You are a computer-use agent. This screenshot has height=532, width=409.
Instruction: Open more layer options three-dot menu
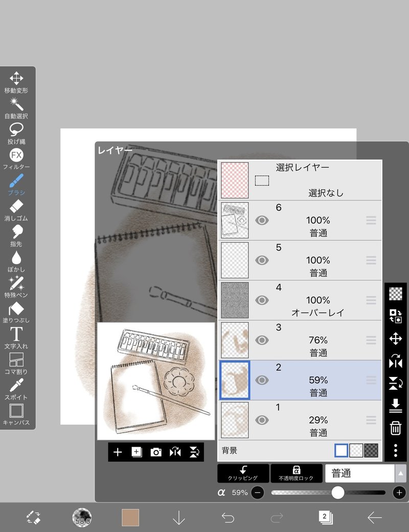(x=395, y=450)
